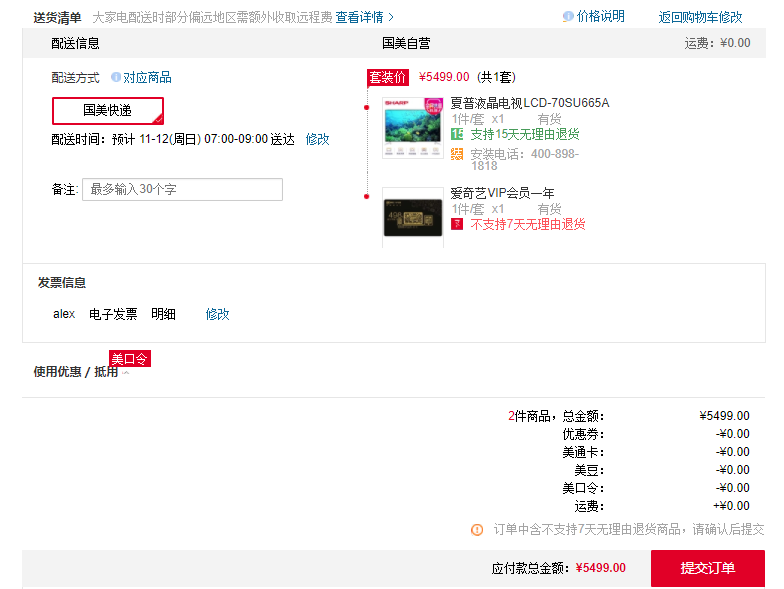The height and width of the screenshot is (589, 784).
Task: Click 使用优惠 / 抵用 heading
Action: (76, 372)
